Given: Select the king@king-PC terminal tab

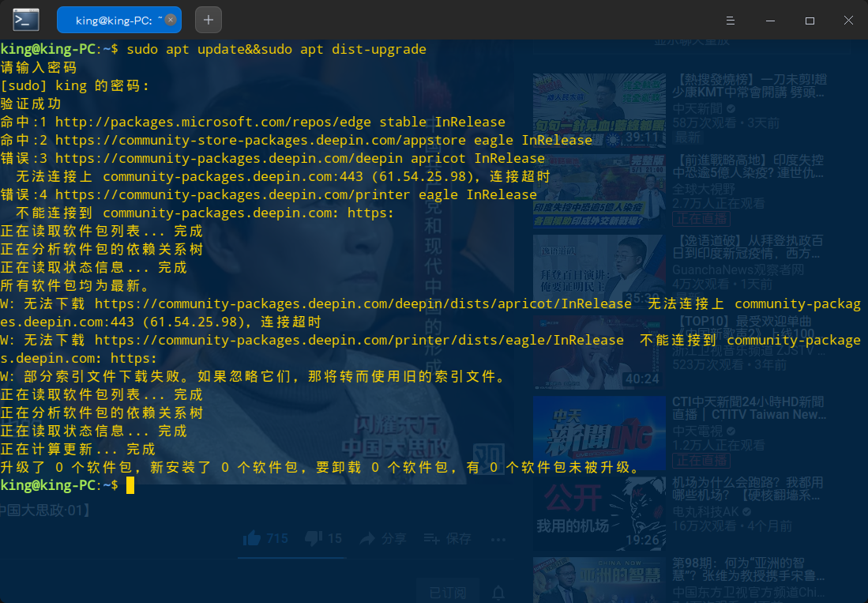Looking at the screenshot, I should point(119,20).
